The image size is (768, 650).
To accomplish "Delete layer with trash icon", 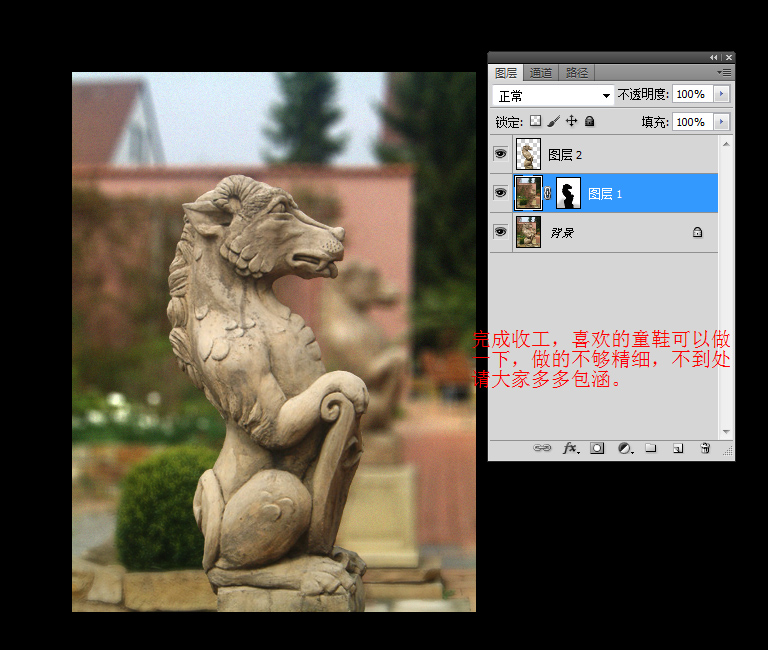I will (705, 448).
